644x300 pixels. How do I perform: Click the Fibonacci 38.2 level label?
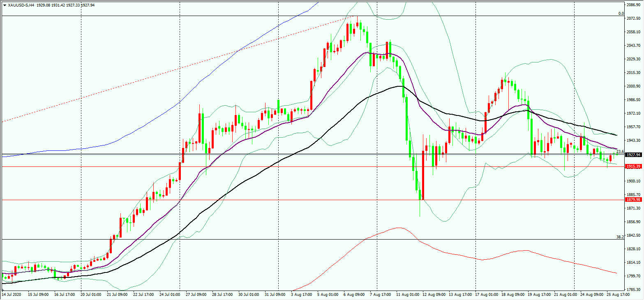620,237
